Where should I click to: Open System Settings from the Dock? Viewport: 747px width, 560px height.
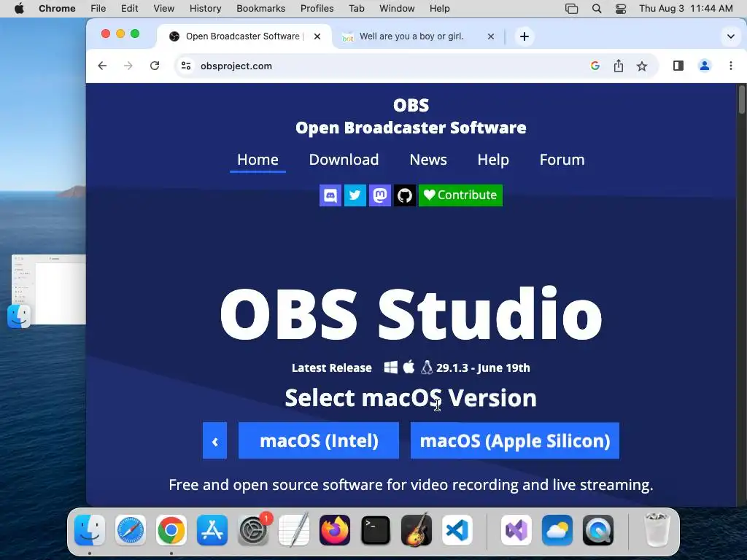click(x=253, y=529)
